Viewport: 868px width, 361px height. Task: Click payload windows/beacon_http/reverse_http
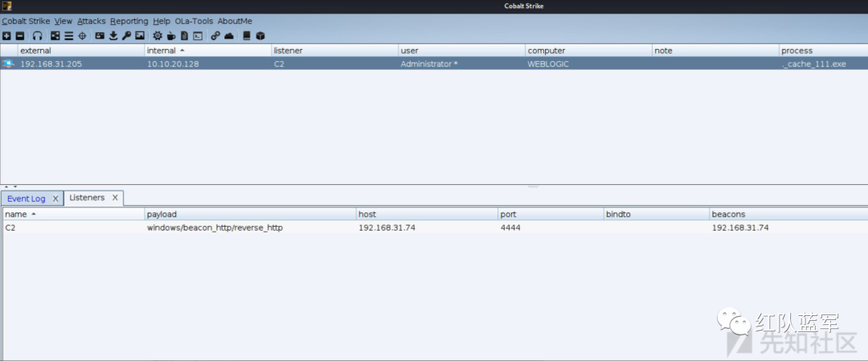click(215, 228)
